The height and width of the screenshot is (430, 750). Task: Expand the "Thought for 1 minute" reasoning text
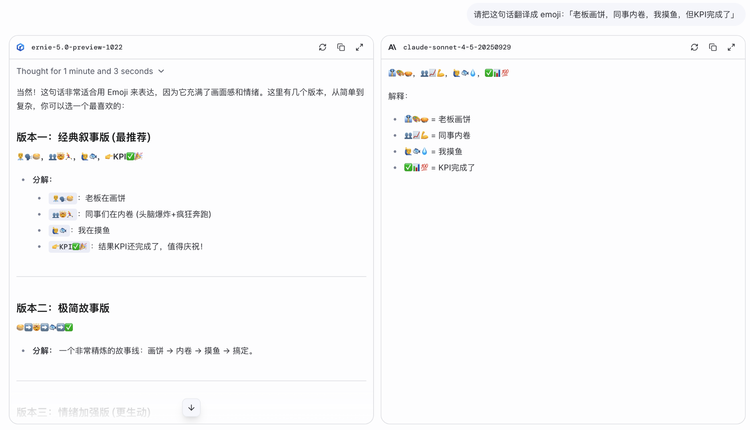[85, 71]
